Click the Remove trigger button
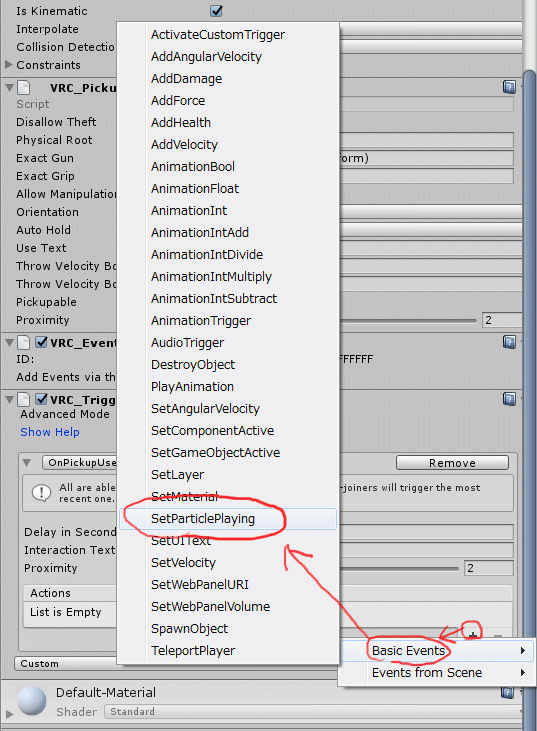Image resolution: width=537 pixels, height=731 pixels. (x=452, y=462)
